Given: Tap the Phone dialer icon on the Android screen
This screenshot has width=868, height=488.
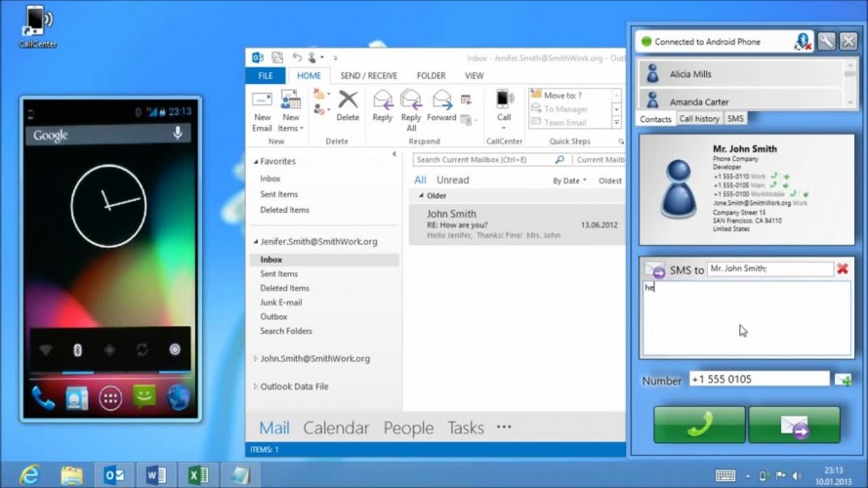Looking at the screenshot, I should point(43,397).
